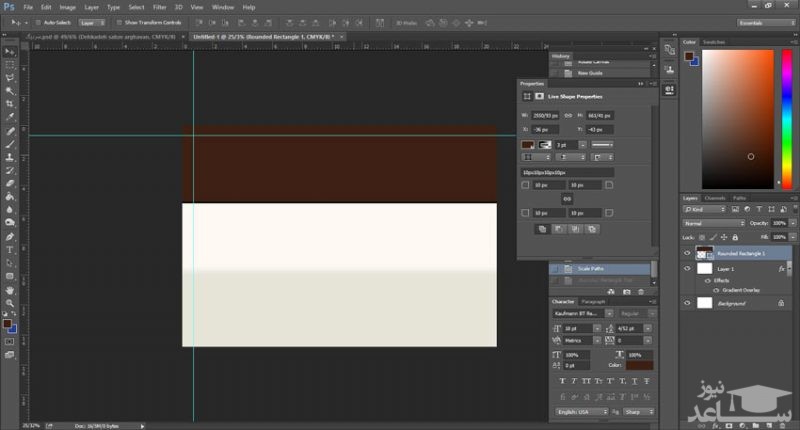Enable the Auto-Select checkbox
Viewport: 800px width, 430px height.
(x=38, y=21)
